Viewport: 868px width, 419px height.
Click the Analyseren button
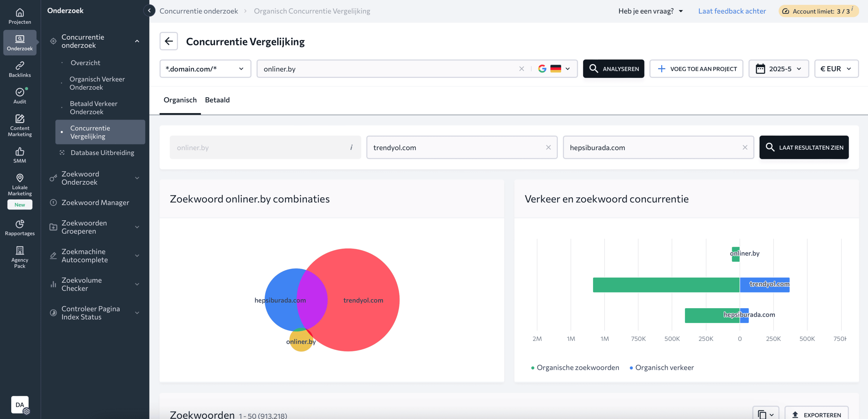click(614, 69)
